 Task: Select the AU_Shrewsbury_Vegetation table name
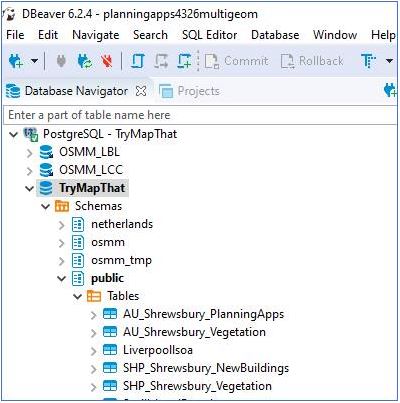click(x=194, y=332)
